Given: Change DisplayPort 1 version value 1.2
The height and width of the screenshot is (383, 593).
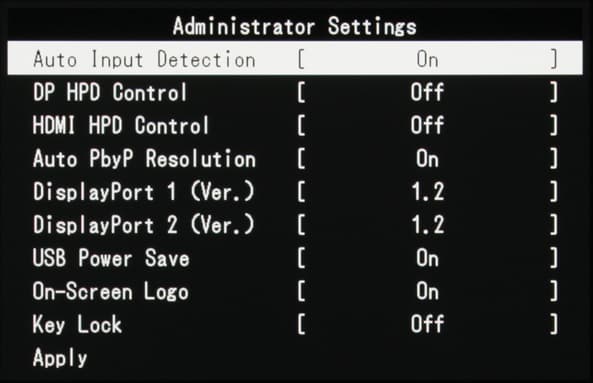Looking at the screenshot, I should pyautogui.click(x=428, y=192).
